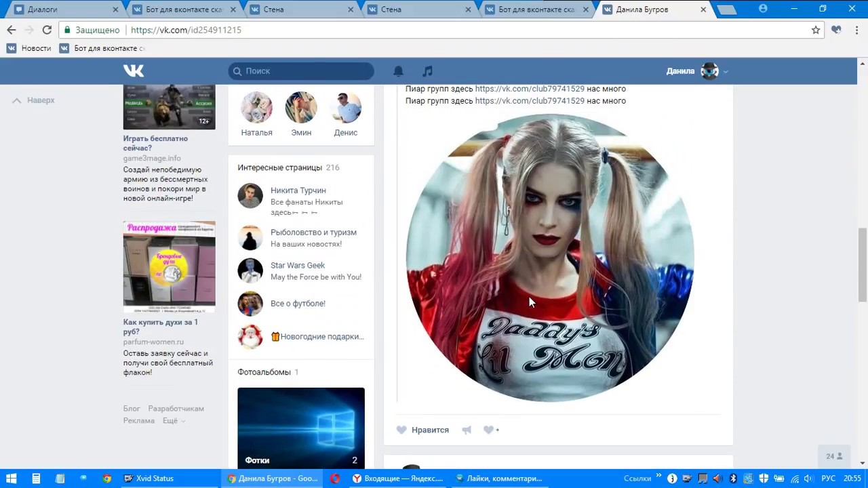Expand the Ещё footer dropdown
This screenshot has height=488, width=868.
pos(174,421)
